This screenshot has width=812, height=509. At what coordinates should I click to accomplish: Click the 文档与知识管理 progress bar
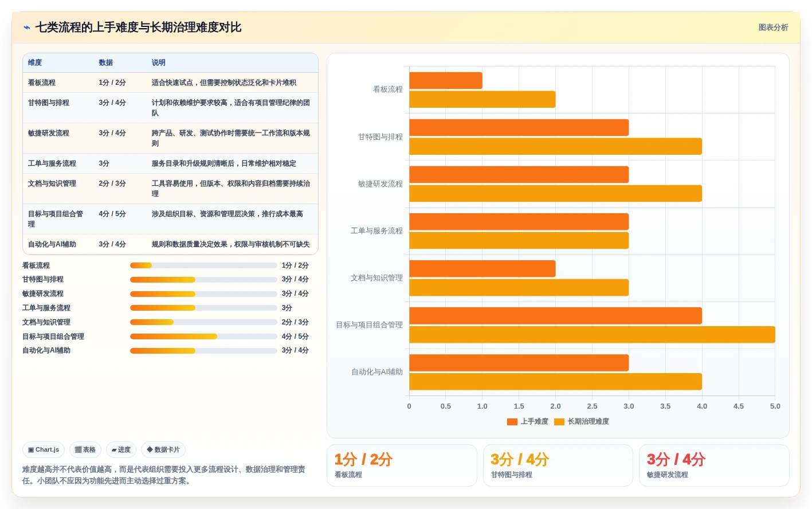coord(203,322)
